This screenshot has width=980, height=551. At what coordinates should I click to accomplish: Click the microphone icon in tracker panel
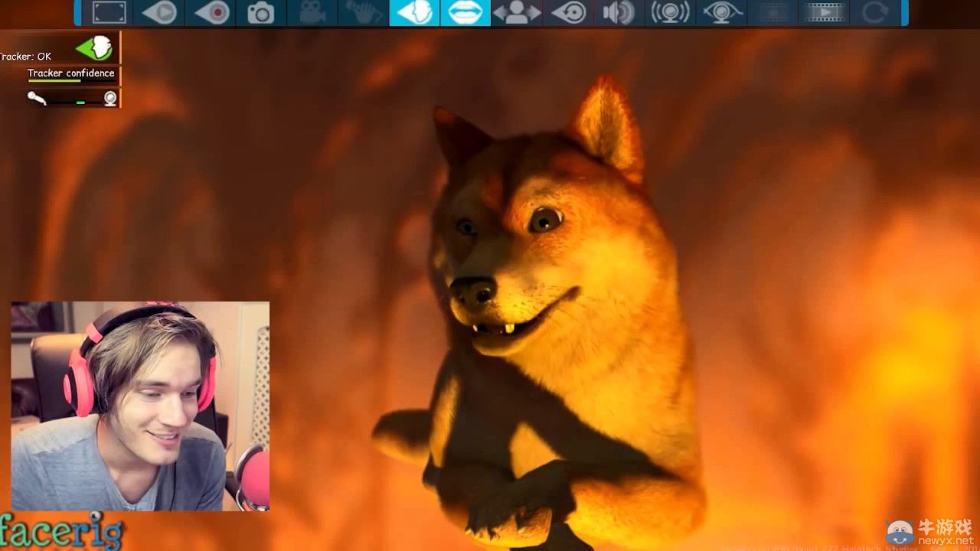pyautogui.click(x=36, y=98)
